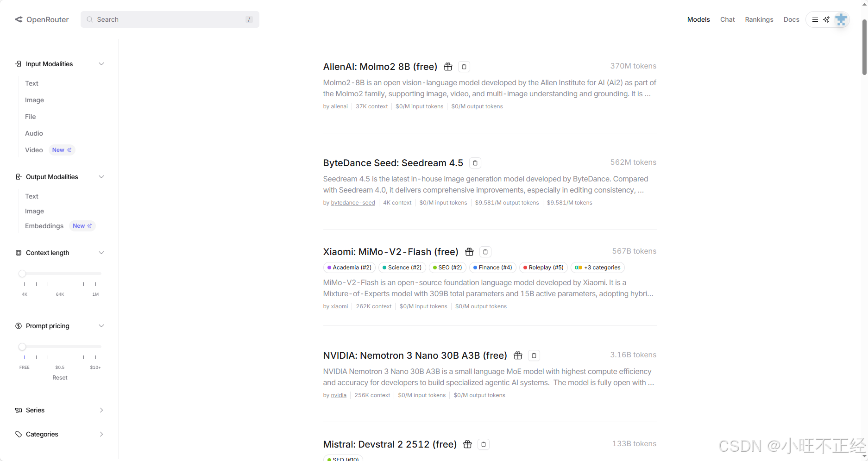Open the Rankings page

[x=759, y=19]
